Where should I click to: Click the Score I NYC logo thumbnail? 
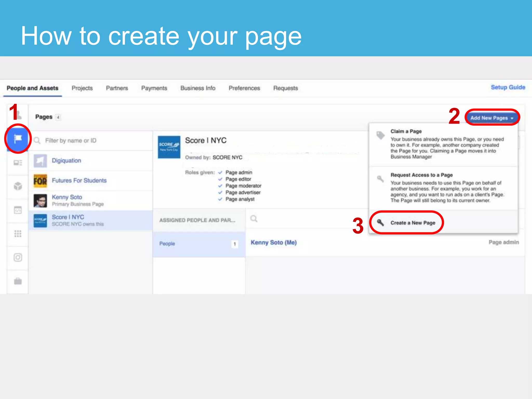click(x=169, y=147)
